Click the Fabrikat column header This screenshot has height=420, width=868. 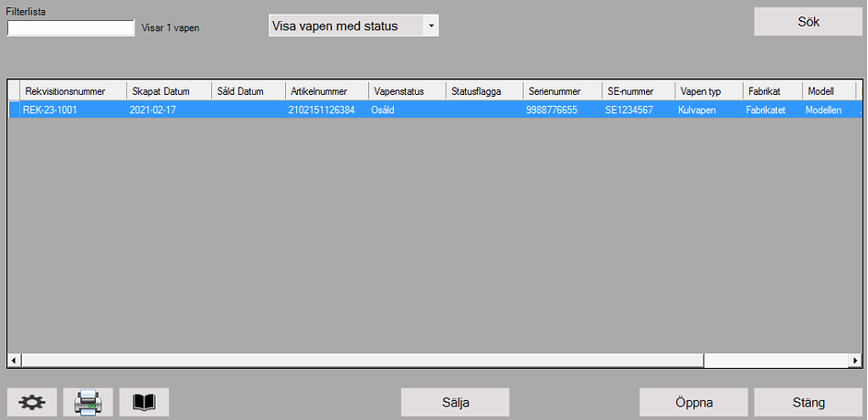point(772,91)
